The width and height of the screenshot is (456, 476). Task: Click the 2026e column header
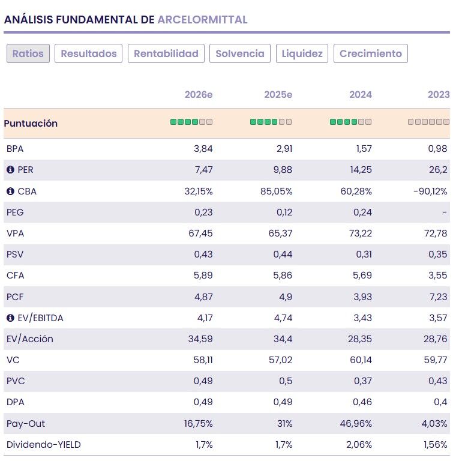[199, 95]
